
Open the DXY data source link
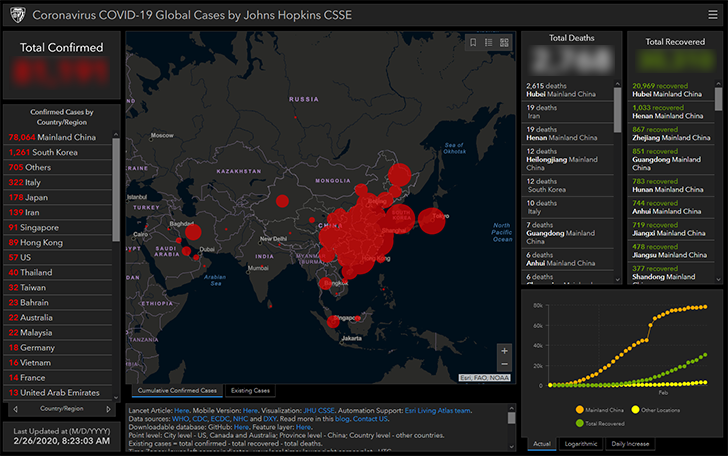pyautogui.click(x=270, y=419)
